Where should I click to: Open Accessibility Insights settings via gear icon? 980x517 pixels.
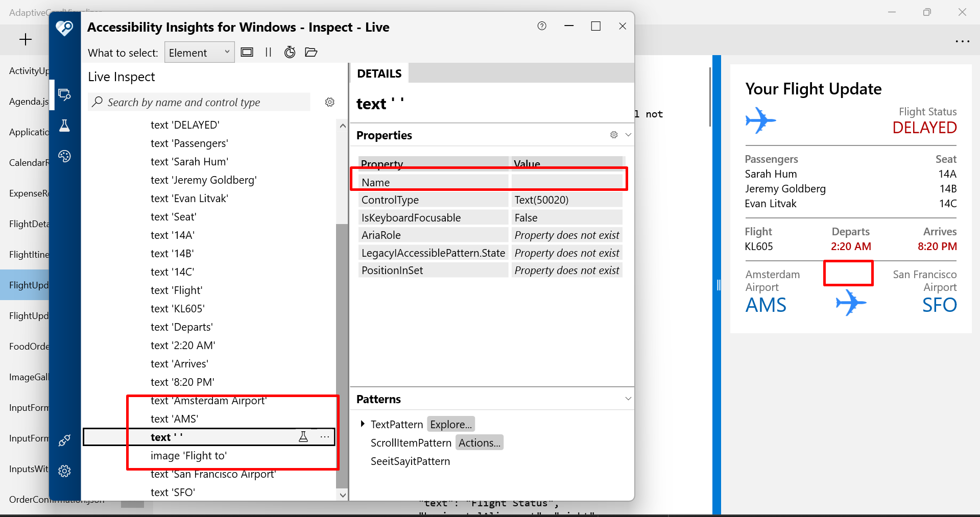point(64,471)
